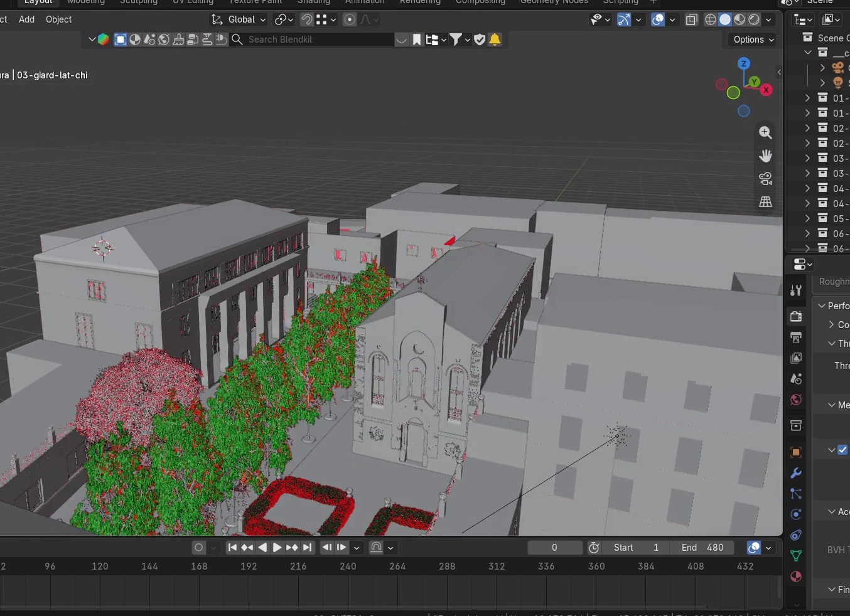Open the Scene properties tab
Image resolution: width=850 pixels, height=616 pixels.
coord(796,379)
